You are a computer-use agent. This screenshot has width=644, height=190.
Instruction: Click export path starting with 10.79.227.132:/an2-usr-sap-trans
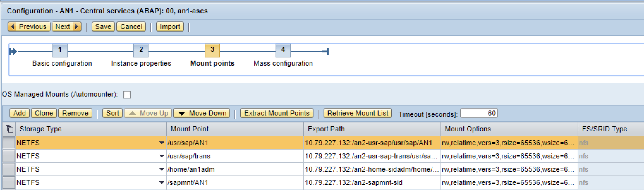pos(372,156)
